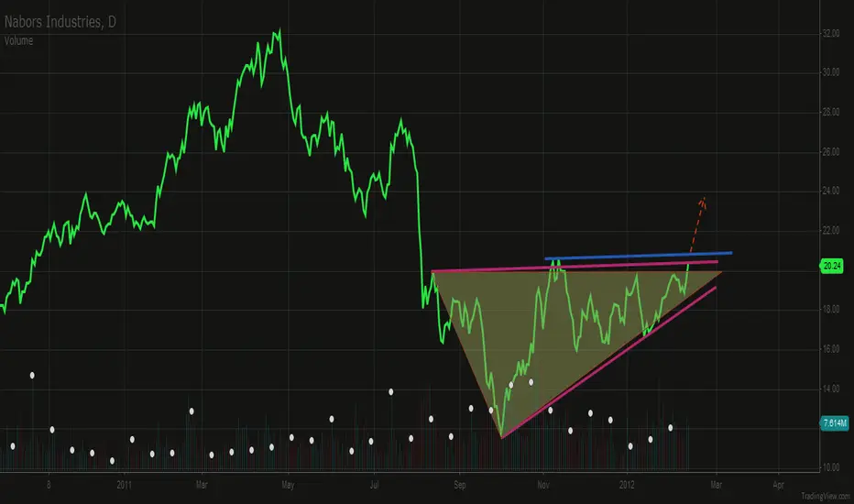Click the 2011 time axis label
Image resolution: width=854 pixels, height=504 pixels.
tap(125, 485)
